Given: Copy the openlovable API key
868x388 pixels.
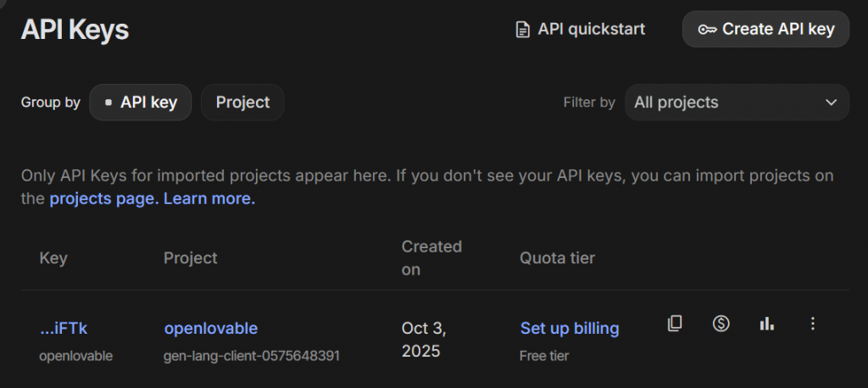Looking at the screenshot, I should (675, 324).
